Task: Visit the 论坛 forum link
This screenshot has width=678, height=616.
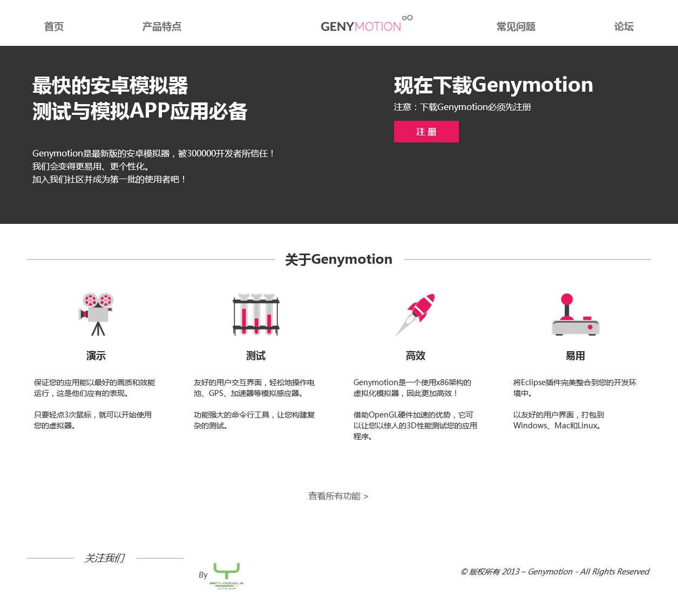Action: pyautogui.click(x=624, y=26)
